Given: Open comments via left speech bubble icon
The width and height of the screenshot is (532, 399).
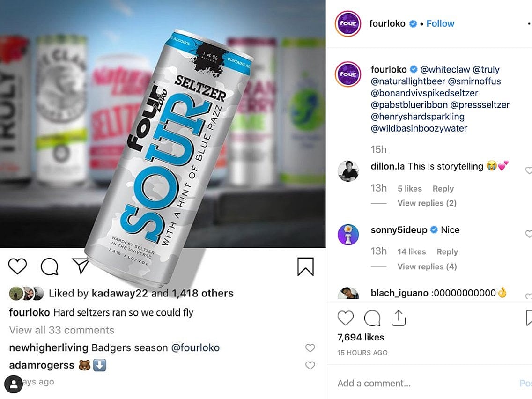Looking at the screenshot, I should 49,266.
